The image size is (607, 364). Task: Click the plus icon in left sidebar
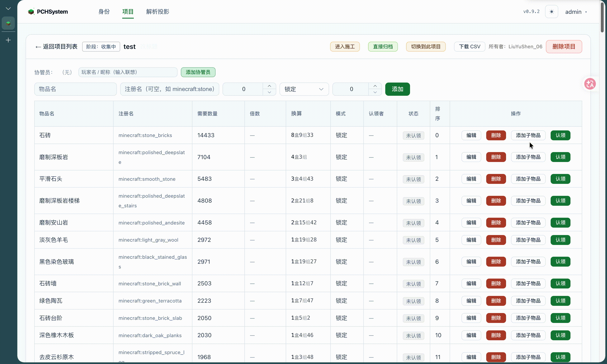[x=8, y=40]
